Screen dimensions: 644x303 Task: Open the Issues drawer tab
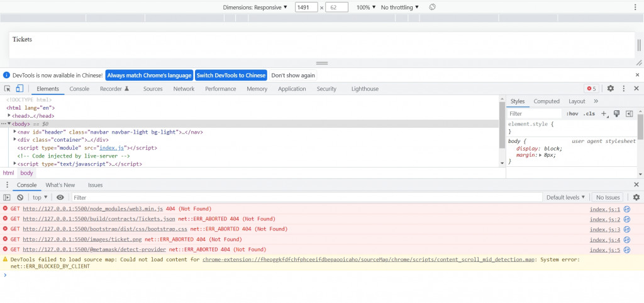[96, 185]
